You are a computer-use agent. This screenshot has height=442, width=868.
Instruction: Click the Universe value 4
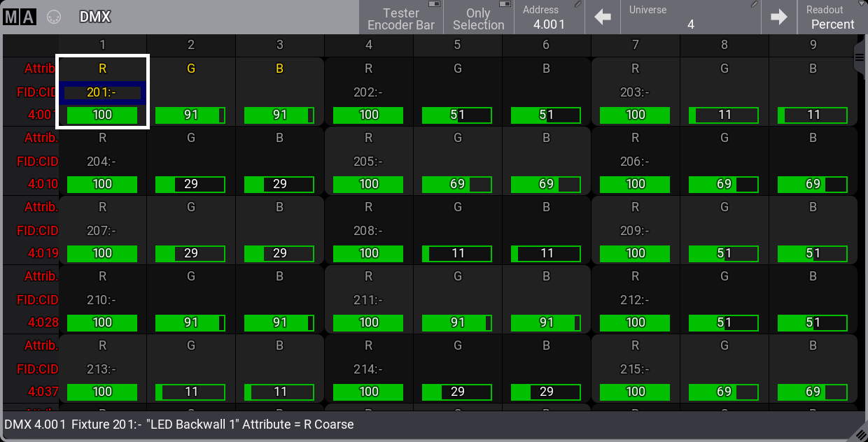point(690,24)
